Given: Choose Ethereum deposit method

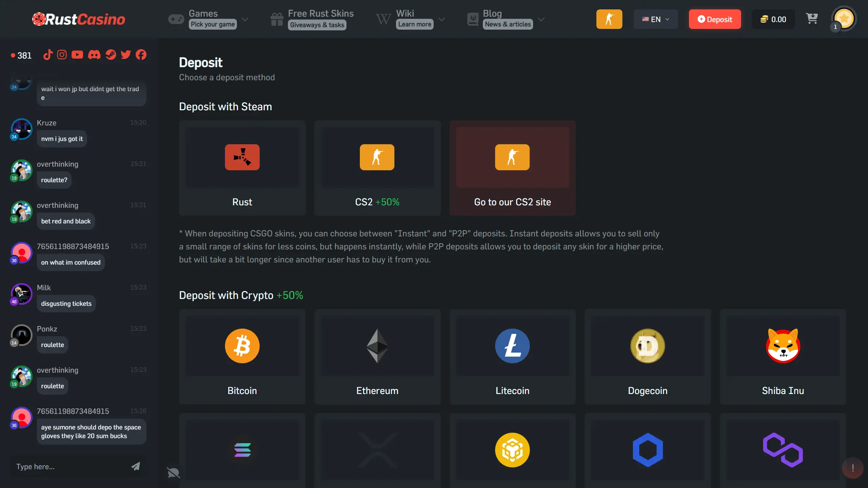Looking at the screenshot, I should click(x=377, y=357).
